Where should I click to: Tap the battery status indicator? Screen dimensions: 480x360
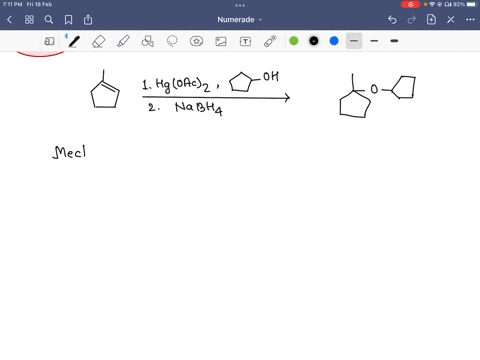464,4
